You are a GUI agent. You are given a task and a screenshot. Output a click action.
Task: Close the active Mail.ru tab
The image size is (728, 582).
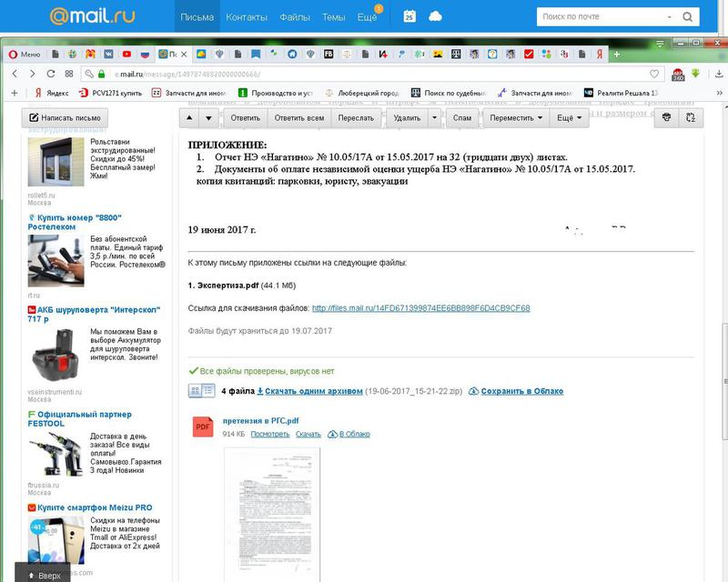tap(184, 55)
